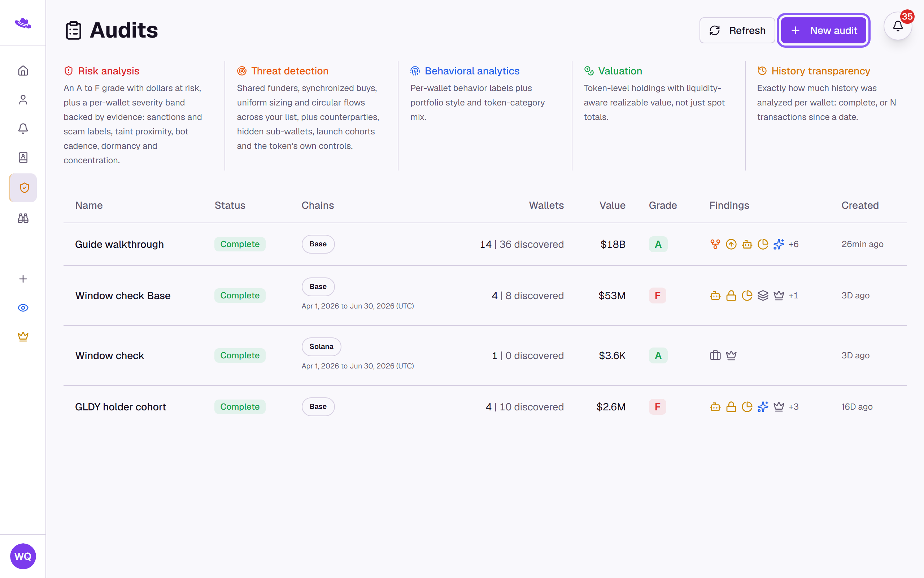This screenshot has width=924, height=578.
Task: Open the binoculars sidebar icon
Action: [23, 218]
